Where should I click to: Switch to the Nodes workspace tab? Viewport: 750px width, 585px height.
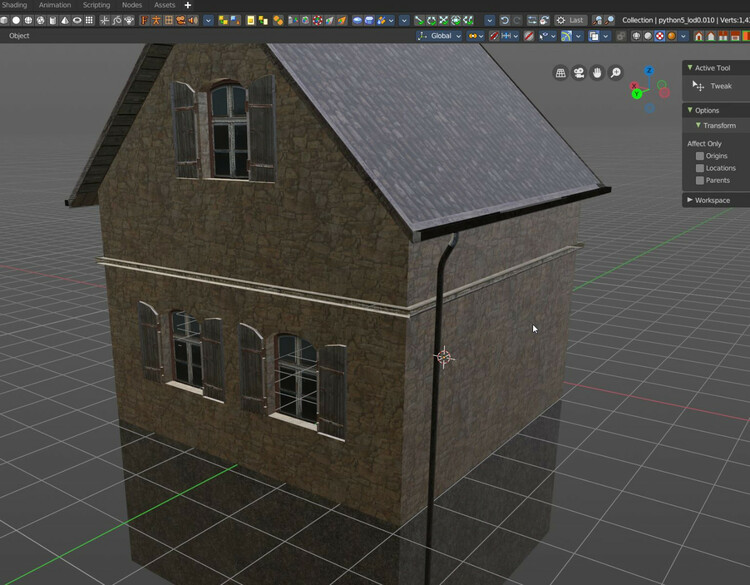(132, 5)
